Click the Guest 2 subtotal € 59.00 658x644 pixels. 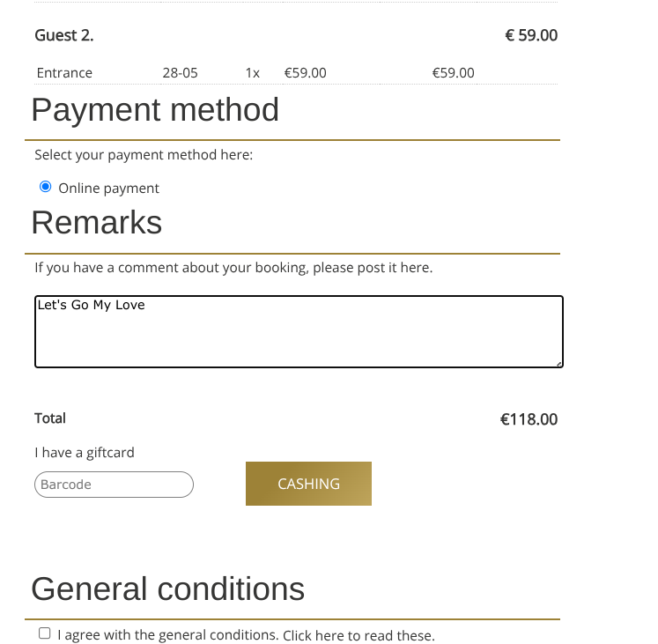(x=531, y=35)
